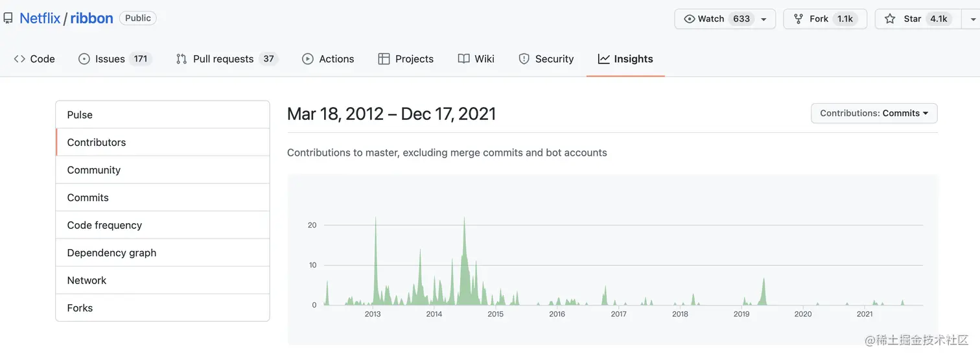
Task: Click the Projects table icon
Action: pyautogui.click(x=384, y=59)
